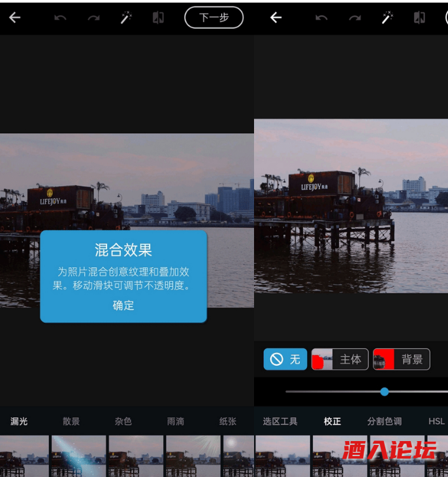Screen dimensions: 448x477
Task: Open the 雨滴 raindrop tab
Action: pyautogui.click(x=176, y=421)
